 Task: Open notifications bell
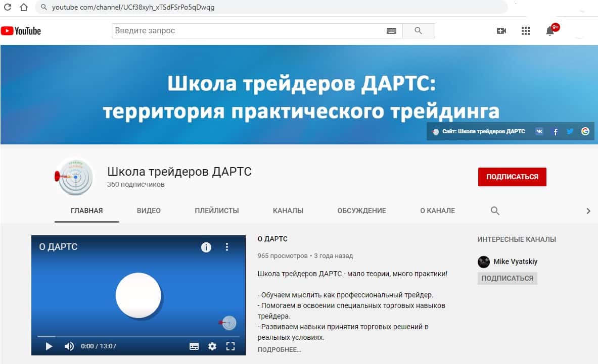[550, 31]
